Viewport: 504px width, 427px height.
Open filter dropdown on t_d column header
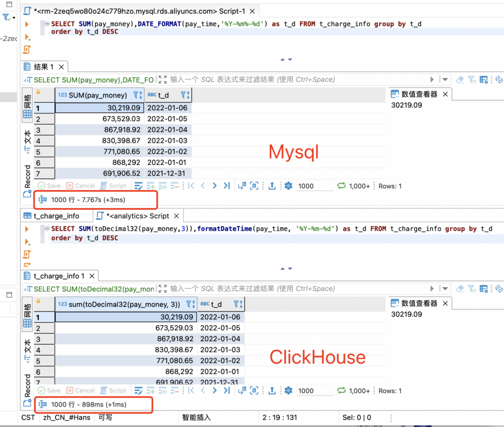tap(183, 95)
